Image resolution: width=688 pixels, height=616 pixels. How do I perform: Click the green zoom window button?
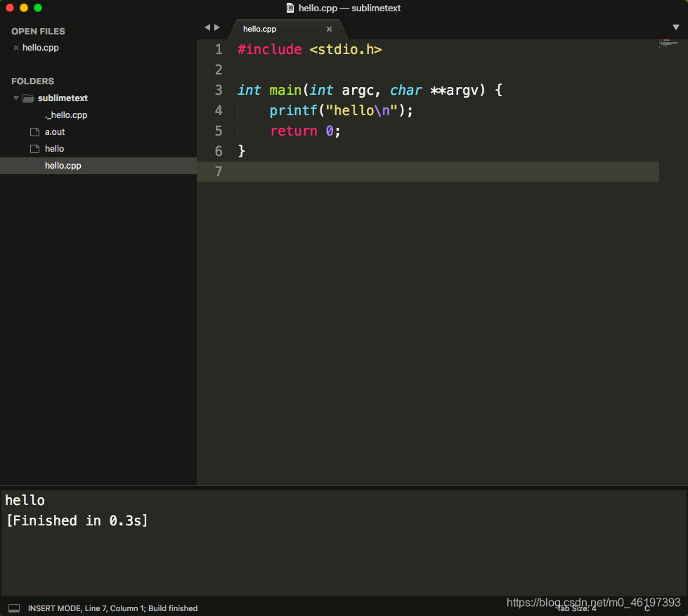tap(38, 8)
